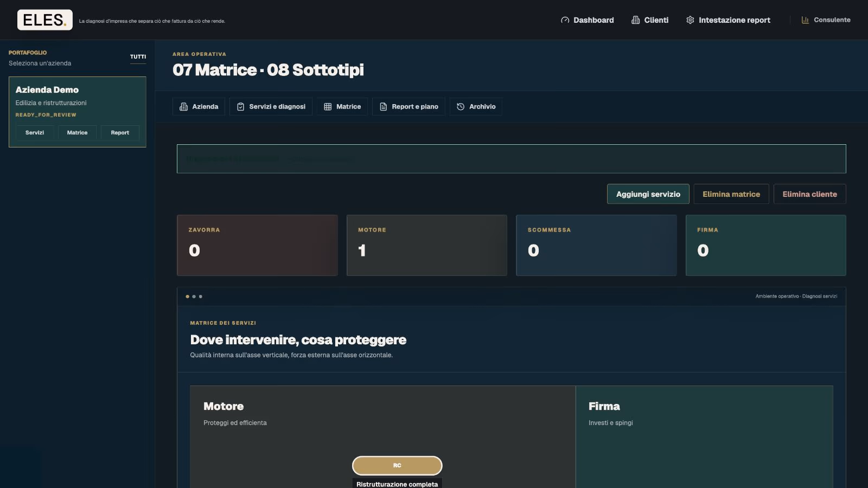Click the Consulente chart icon
The width and height of the screenshot is (868, 488).
click(805, 20)
